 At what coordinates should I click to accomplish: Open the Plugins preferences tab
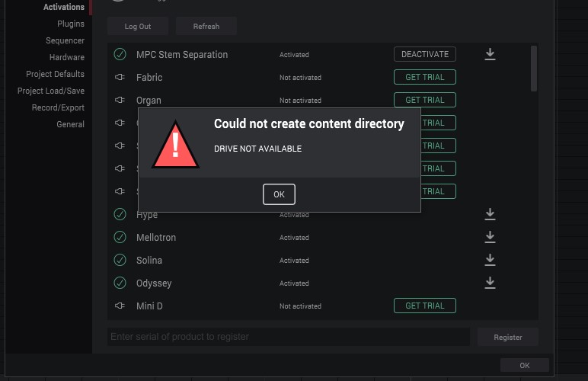click(71, 24)
